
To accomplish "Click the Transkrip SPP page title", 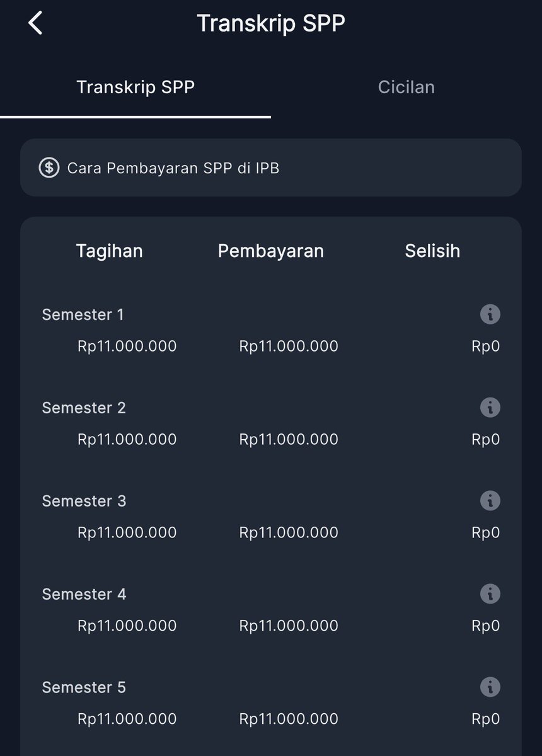I will 271,23.
